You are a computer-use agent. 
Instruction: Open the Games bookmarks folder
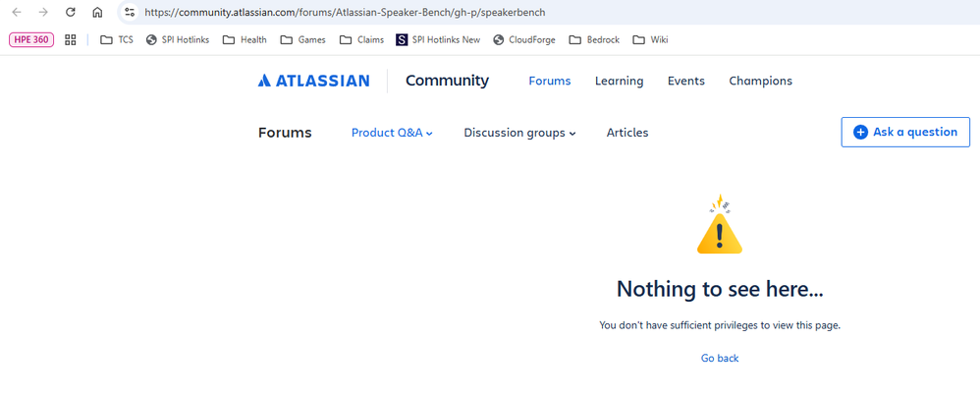tap(303, 40)
